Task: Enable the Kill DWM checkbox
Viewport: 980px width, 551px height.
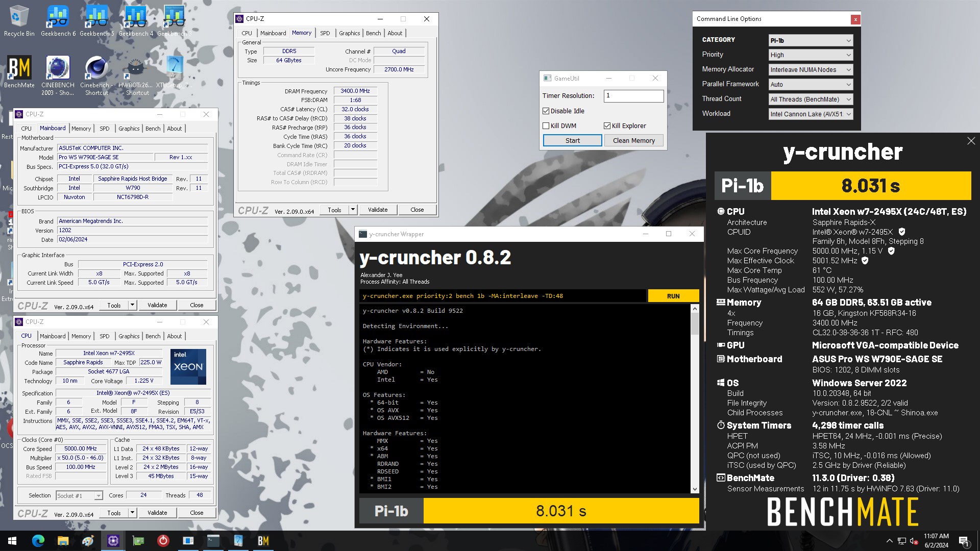Action: (x=546, y=126)
